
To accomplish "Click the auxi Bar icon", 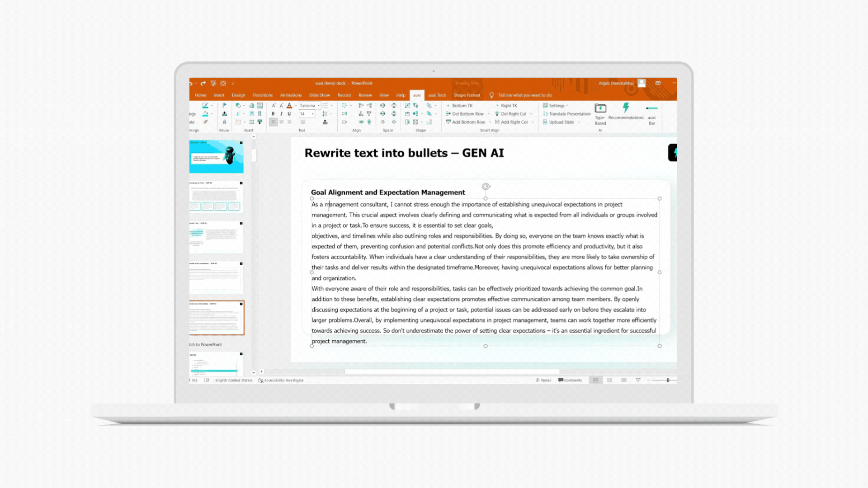I will (x=651, y=109).
